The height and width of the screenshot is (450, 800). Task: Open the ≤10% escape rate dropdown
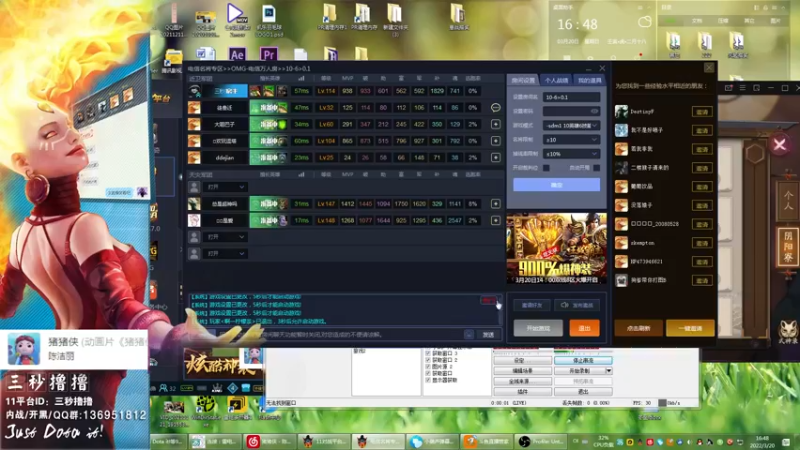[x=571, y=154]
